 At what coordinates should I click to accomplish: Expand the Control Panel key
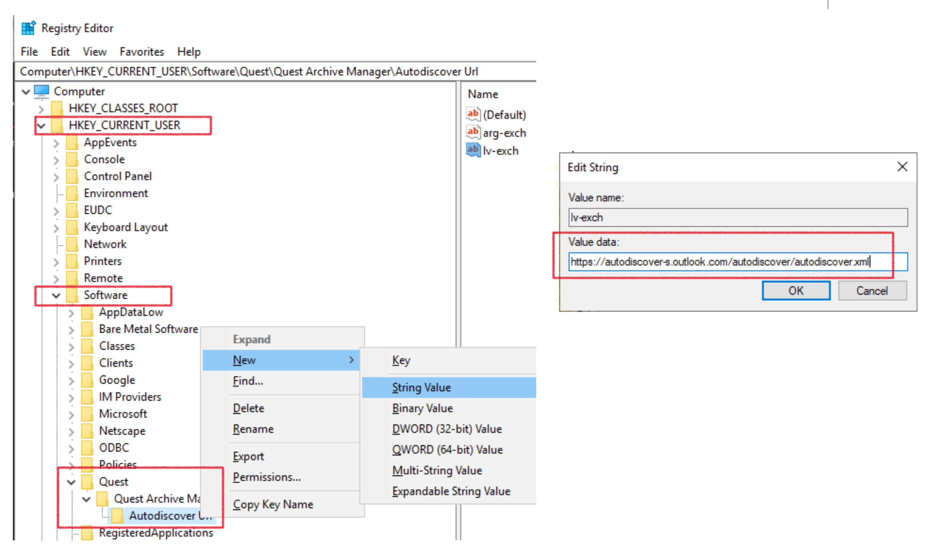[x=56, y=176]
